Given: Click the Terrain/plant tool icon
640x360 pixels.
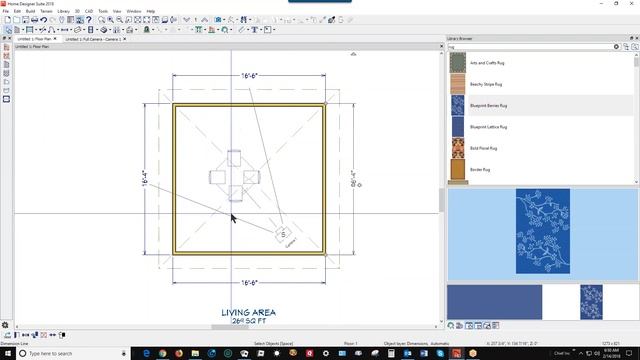Looking at the screenshot, I should point(147,30).
